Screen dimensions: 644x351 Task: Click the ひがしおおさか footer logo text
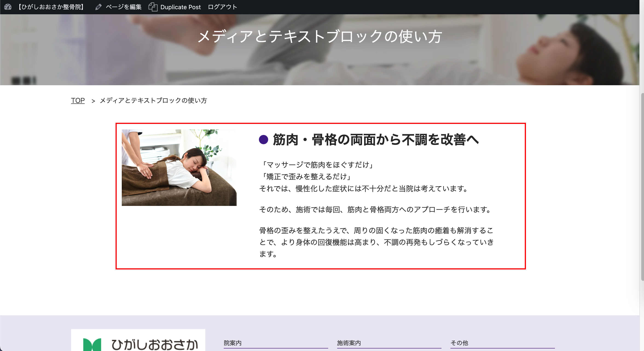(154, 345)
